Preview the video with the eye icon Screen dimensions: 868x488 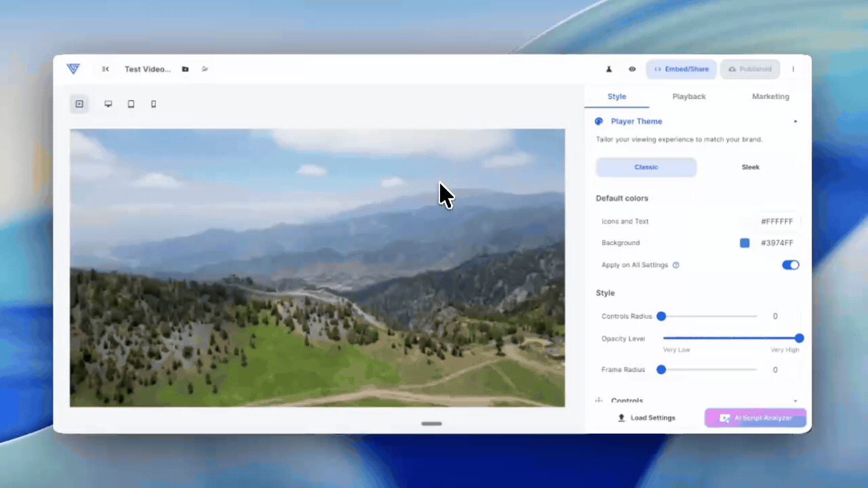632,69
